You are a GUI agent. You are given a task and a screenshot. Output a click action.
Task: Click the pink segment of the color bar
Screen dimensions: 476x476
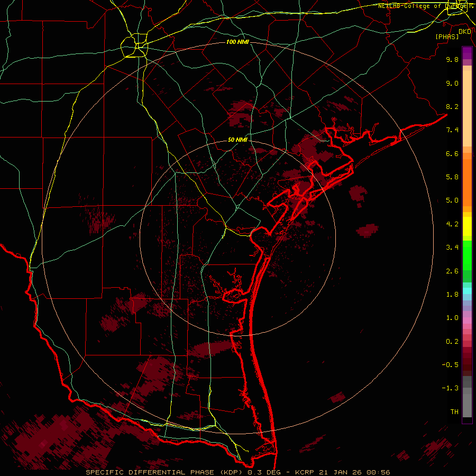[467, 321]
